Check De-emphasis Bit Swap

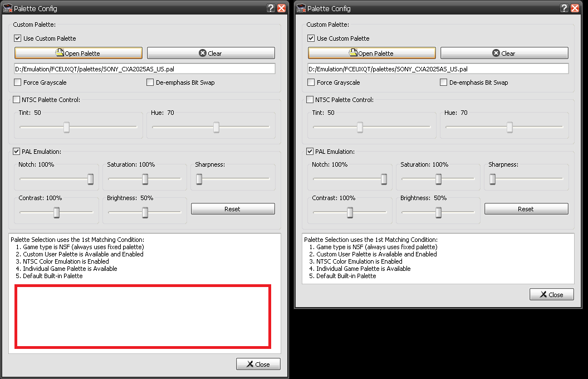coord(150,82)
